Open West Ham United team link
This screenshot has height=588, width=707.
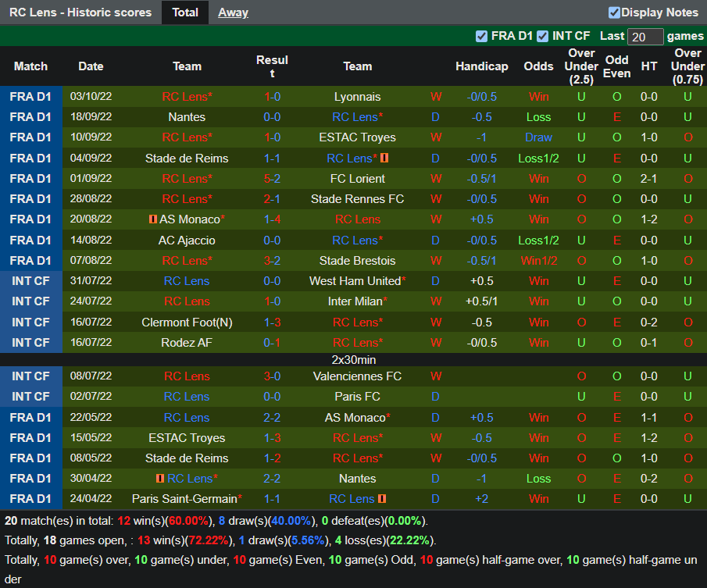pyautogui.click(x=355, y=281)
